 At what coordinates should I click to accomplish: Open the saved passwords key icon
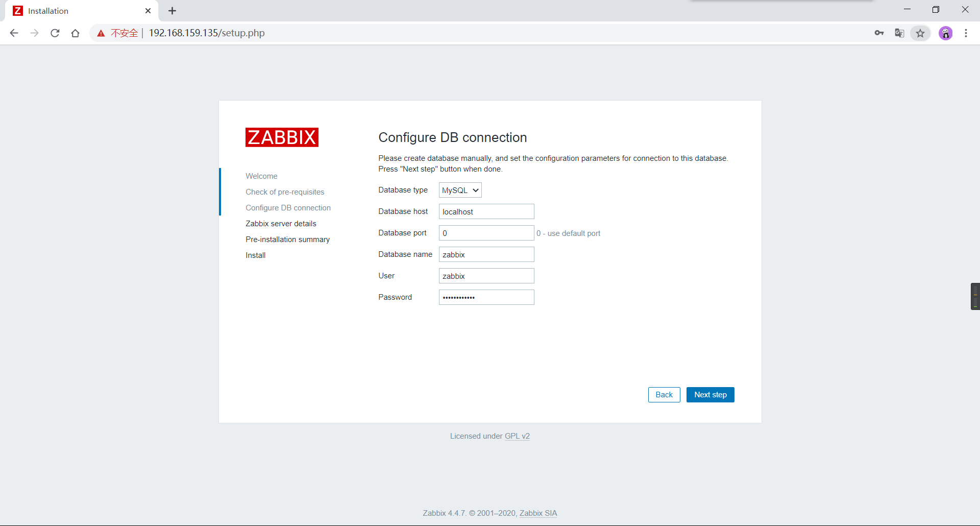879,33
